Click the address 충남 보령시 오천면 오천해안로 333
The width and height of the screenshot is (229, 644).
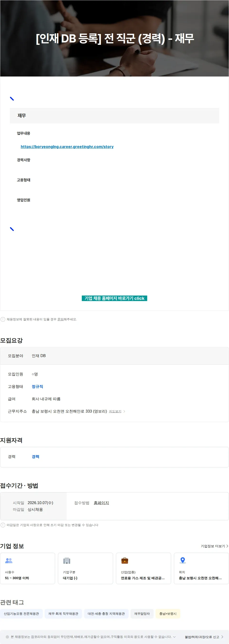(x=69, y=411)
